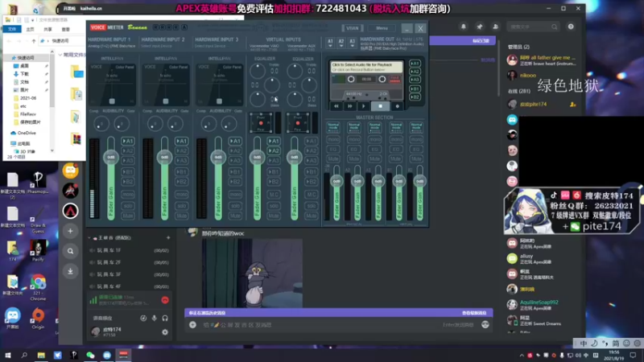Open the A2 hardware output device dropdown

click(341, 43)
